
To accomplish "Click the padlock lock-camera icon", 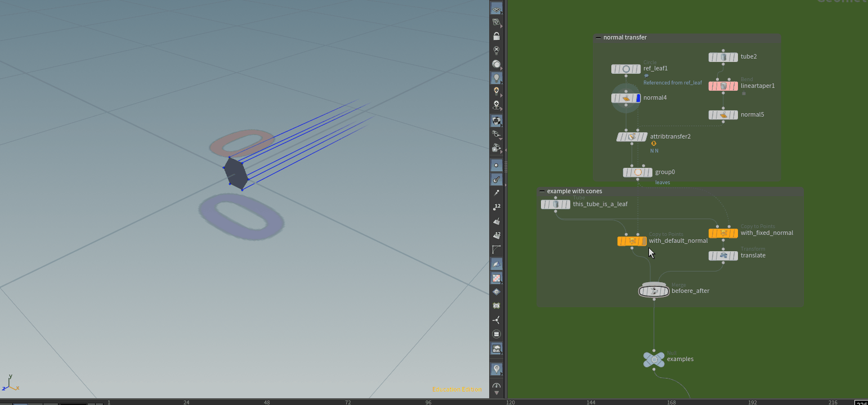I will pos(496,37).
